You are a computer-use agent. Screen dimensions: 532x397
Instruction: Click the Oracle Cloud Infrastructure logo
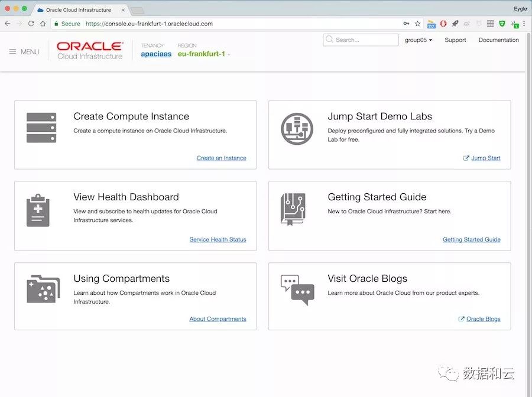[90, 51]
